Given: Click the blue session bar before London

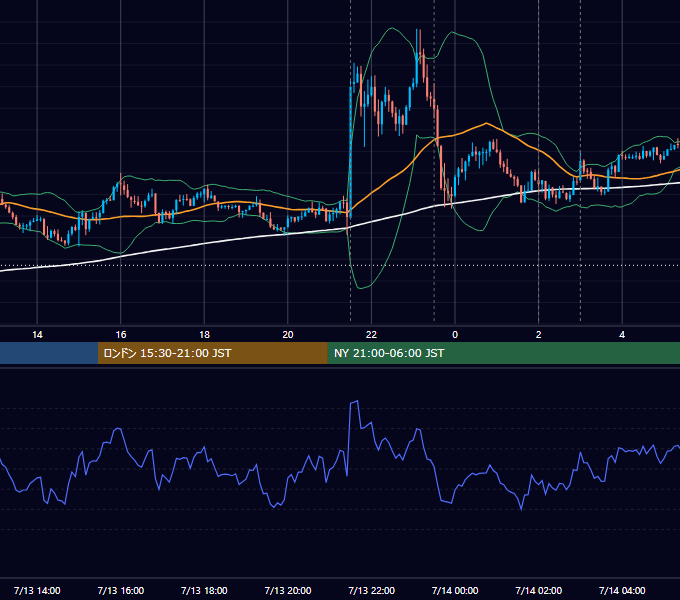Looking at the screenshot, I should [49, 353].
